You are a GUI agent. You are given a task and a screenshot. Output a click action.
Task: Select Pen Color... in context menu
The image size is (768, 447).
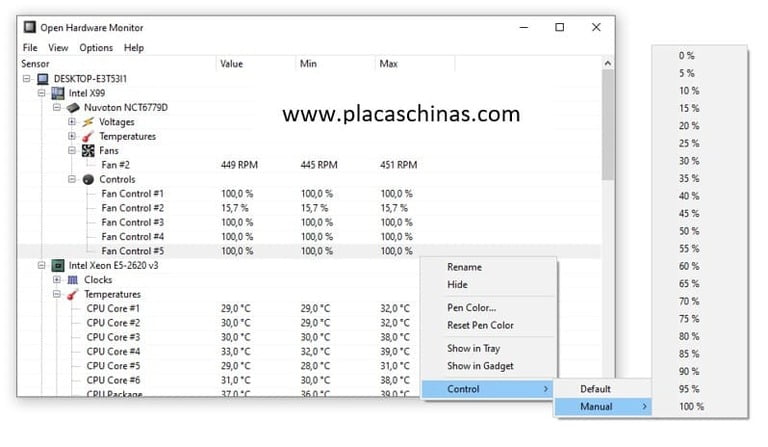(x=489, y=308)
